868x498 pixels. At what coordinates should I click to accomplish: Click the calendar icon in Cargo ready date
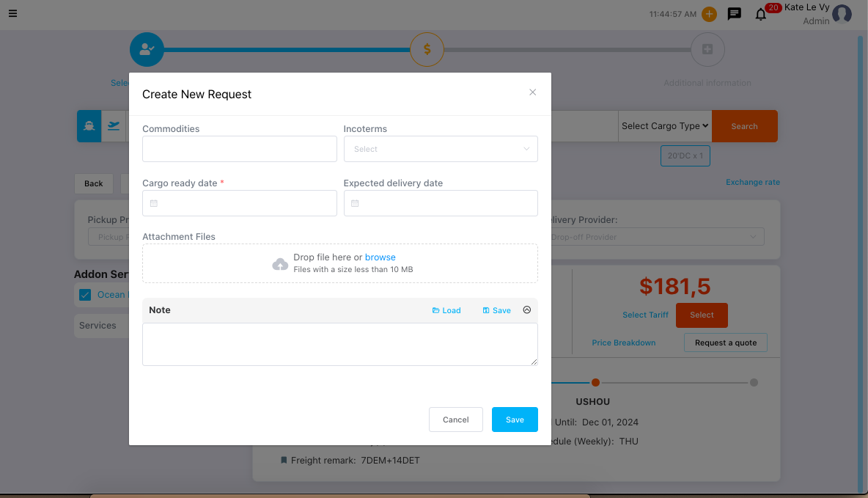pos(154,204)
